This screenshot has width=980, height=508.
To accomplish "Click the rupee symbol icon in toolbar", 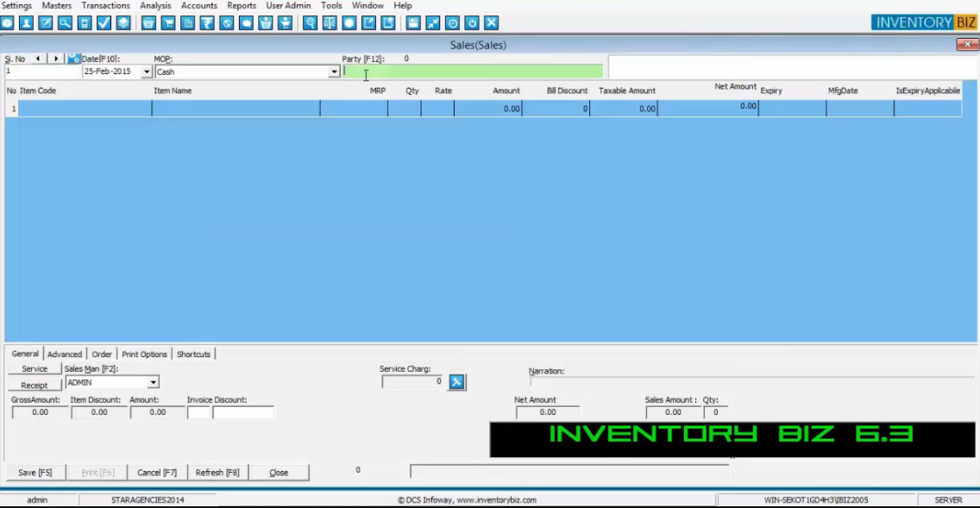I will (x=207, y=23).
